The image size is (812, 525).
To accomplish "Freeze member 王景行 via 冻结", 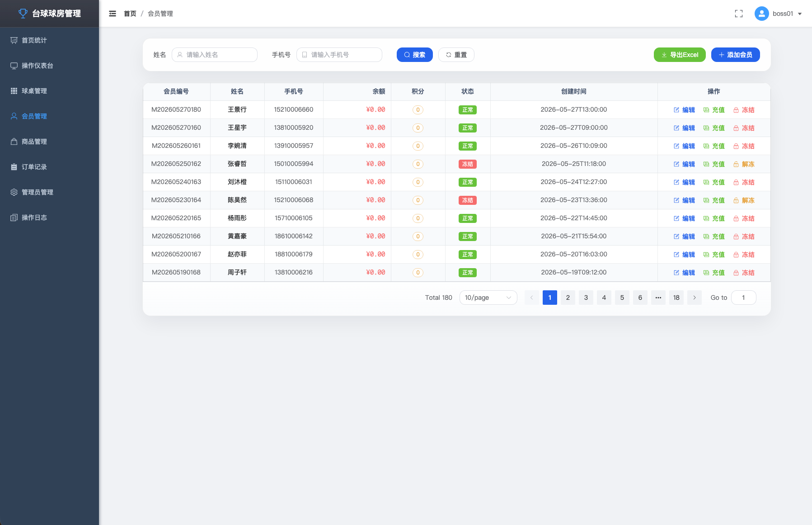I will tap(744, 110).
